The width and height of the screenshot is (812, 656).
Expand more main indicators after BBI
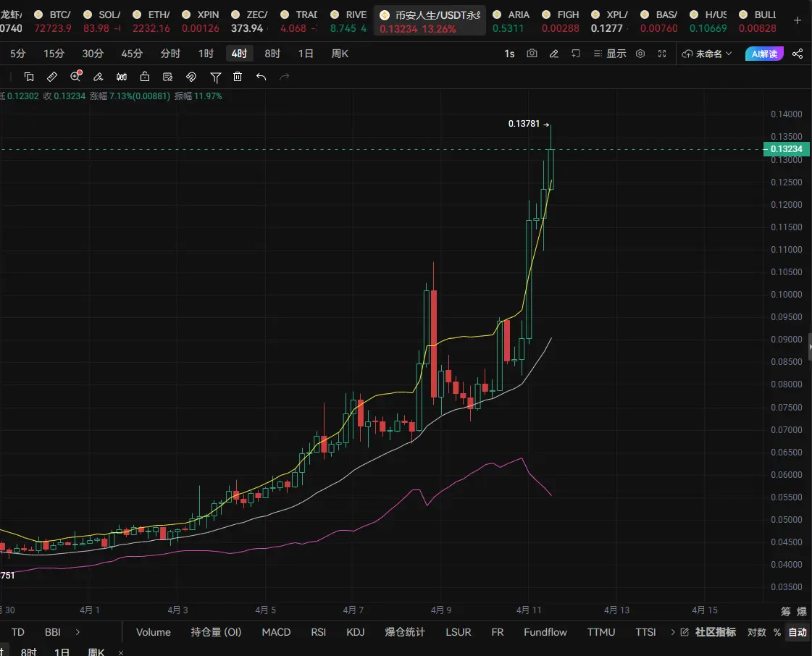[x=78, y=631]
